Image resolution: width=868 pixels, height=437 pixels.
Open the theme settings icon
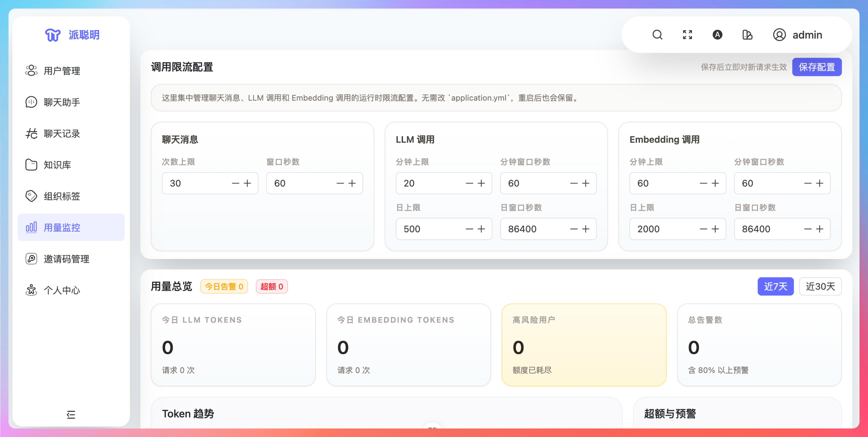pos(747,35)
